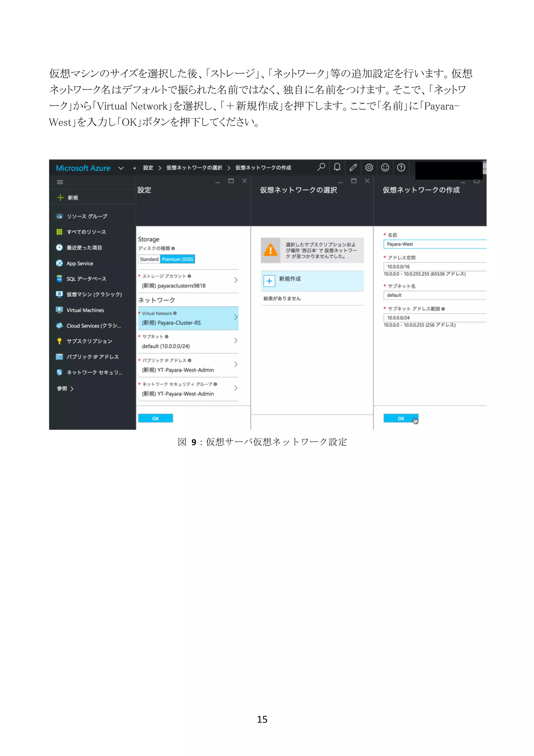Screen dimensions: 534x756
Task: Open the help question mark icon
Action: coord(401,167)
